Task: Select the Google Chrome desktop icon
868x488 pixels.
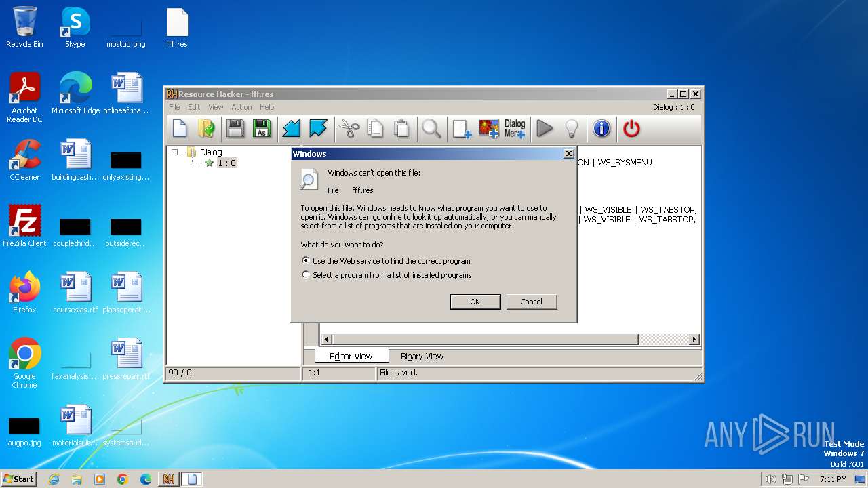Action: [x=24, y=363]
